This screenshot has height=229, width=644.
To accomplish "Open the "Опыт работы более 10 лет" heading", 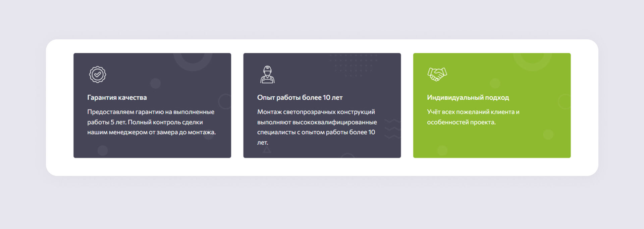I will coord(300,98).
